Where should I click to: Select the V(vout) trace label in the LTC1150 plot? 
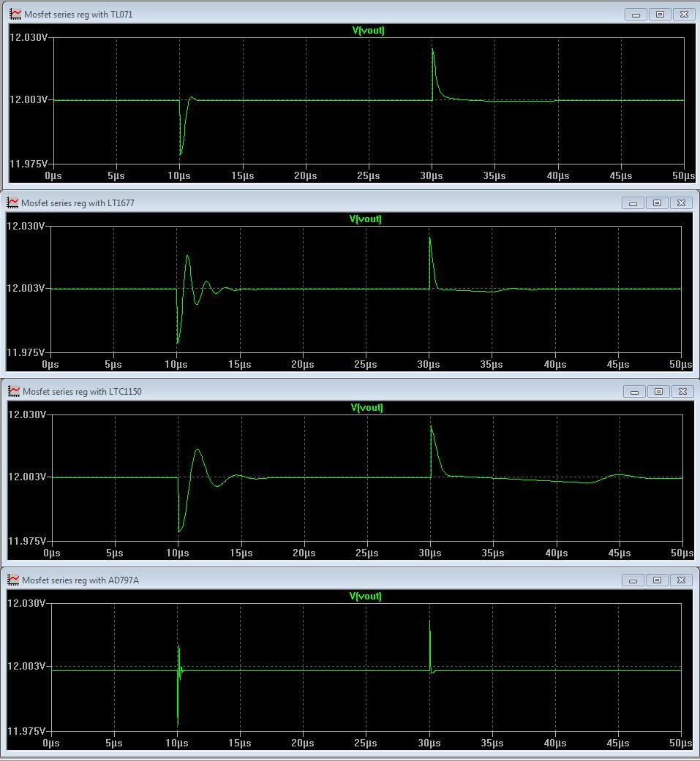tap(366, 407)
